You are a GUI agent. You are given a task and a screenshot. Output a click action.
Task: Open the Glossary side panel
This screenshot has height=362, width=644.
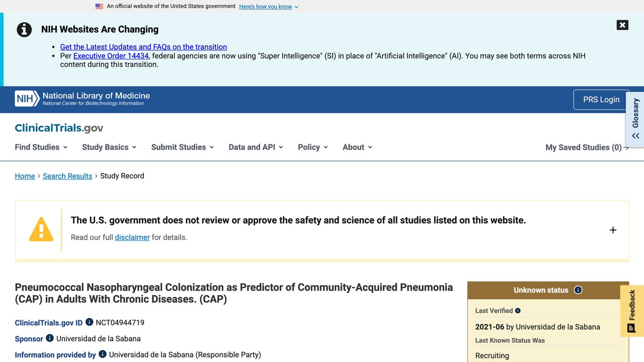pos(635,119)
